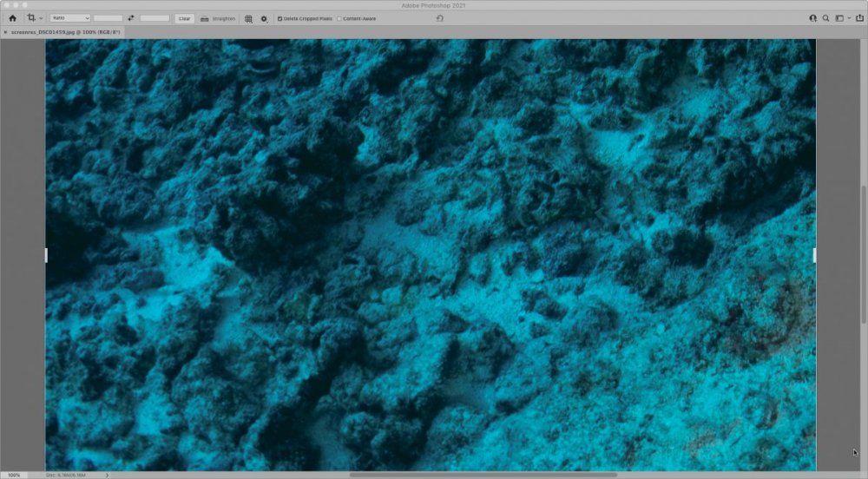Image resolution: width=868 pixels, height=479 pixels.
Task: Expand the workspace switcher arrow
Action: [849, 18]
